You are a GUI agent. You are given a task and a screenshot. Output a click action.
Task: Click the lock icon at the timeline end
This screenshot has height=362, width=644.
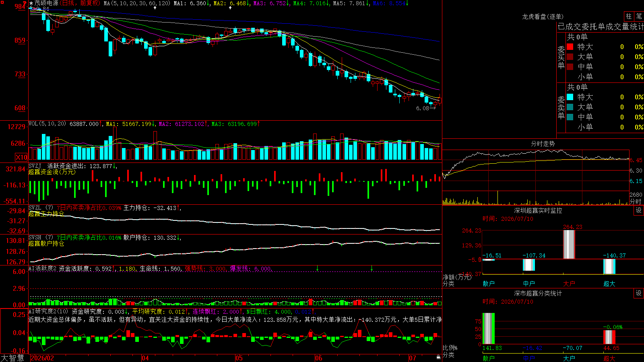click(x=438, y=357)
